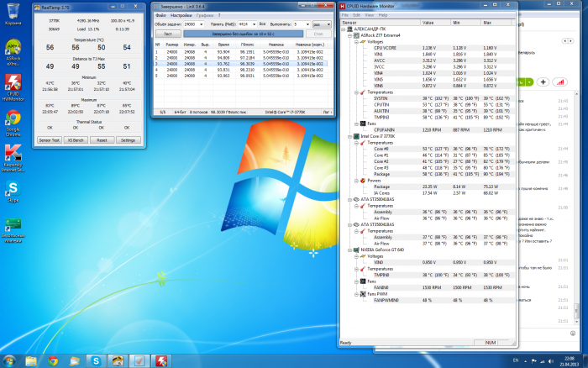Open the Edit menu in HWMonitor
Viewport: 588px width, 368px height.
356,15
